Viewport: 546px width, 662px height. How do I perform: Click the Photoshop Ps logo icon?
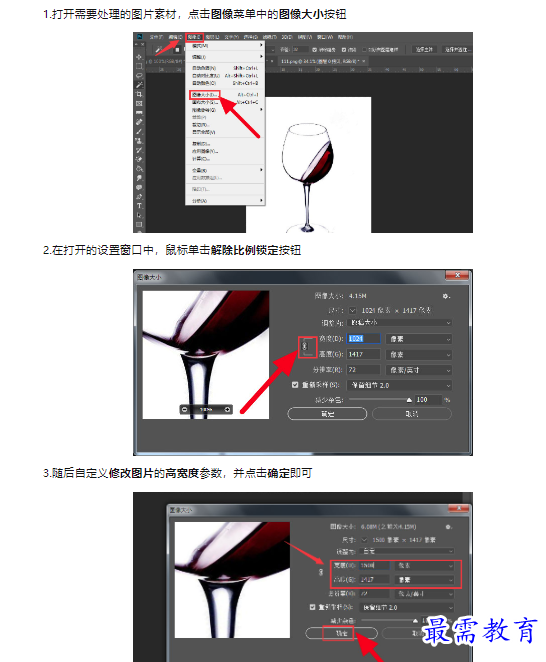(x=139, y=37)
